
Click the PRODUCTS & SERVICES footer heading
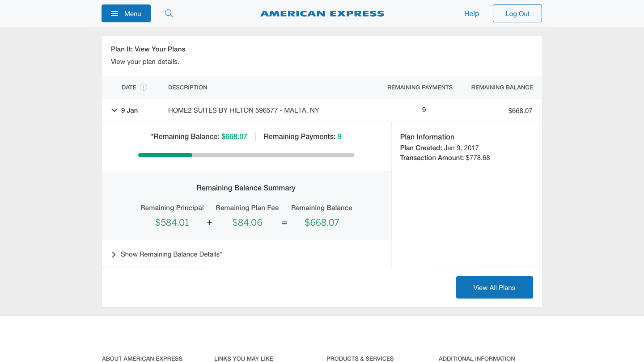pos(360,358)
